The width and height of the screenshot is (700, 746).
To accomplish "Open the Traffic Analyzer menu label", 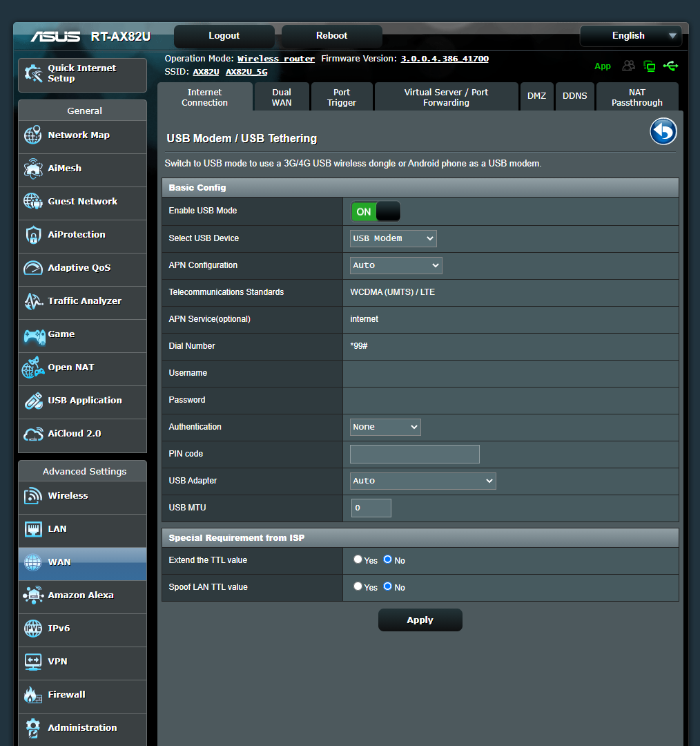I will [85, 300].
